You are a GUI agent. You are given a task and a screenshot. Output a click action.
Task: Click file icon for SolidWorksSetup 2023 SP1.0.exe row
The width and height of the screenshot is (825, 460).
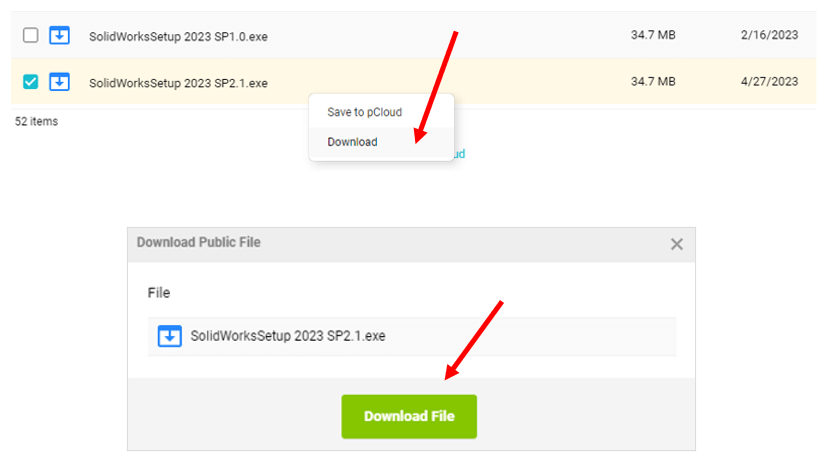click(59, 35)
